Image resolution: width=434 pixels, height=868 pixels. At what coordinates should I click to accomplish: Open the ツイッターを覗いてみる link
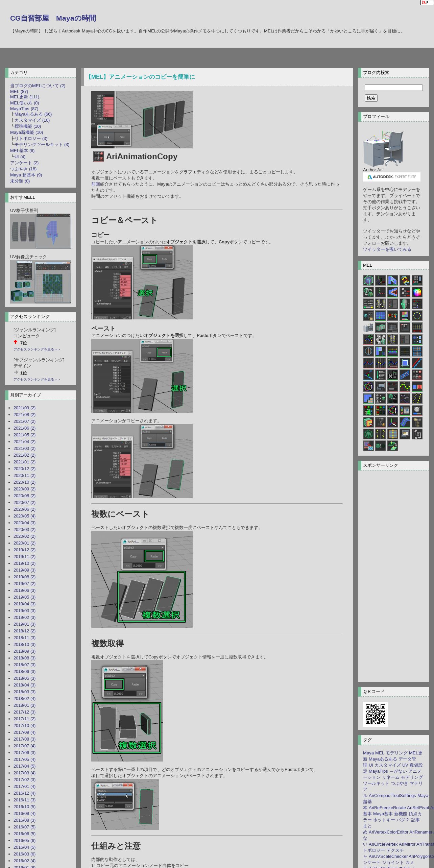pyautogui.click(x=387, y=249)
